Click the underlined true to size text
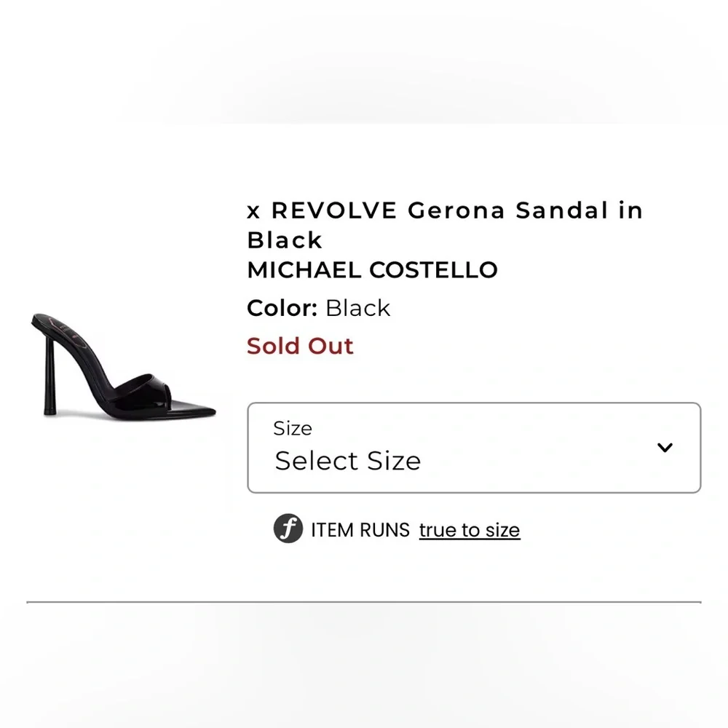The image size is (728, 728). [470, 529]
